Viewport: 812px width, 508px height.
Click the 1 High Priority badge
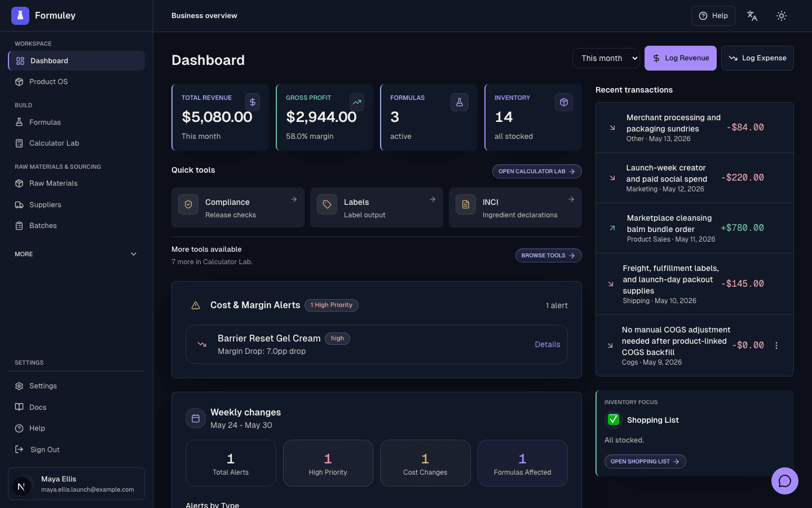[332, 305]
